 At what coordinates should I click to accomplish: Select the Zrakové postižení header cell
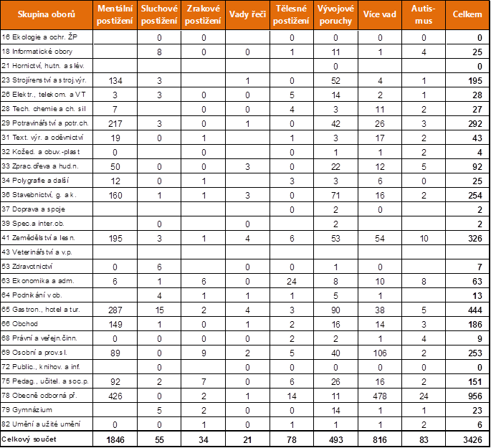pyautogui.click(x=203, y=15)
